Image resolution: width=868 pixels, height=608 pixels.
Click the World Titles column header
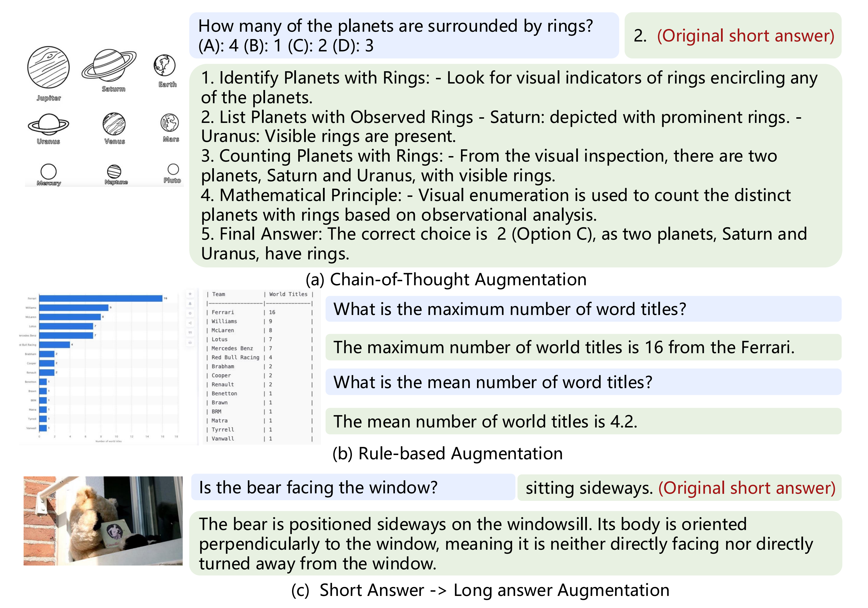(x=288, y=294)
